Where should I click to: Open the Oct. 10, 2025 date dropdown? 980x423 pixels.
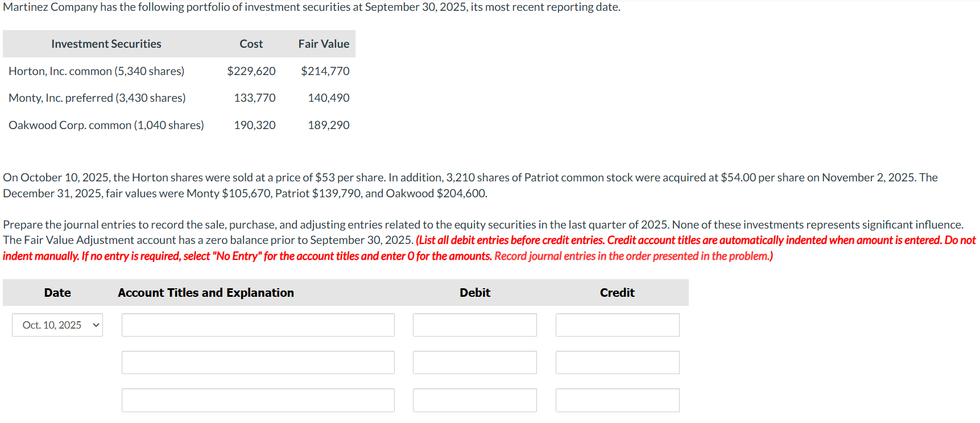click(x=57, y=325)
